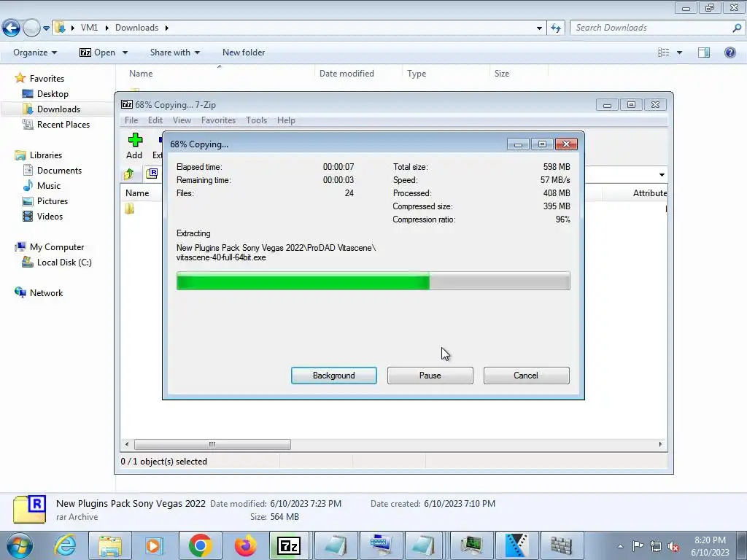Open Windows Explorer taskbar icon

click(x=110, y=545)
